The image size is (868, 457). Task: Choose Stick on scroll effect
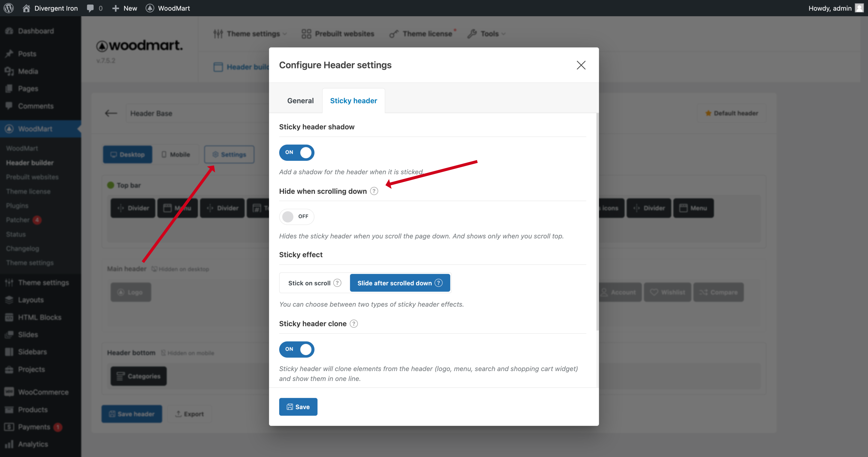pos(314,283)
